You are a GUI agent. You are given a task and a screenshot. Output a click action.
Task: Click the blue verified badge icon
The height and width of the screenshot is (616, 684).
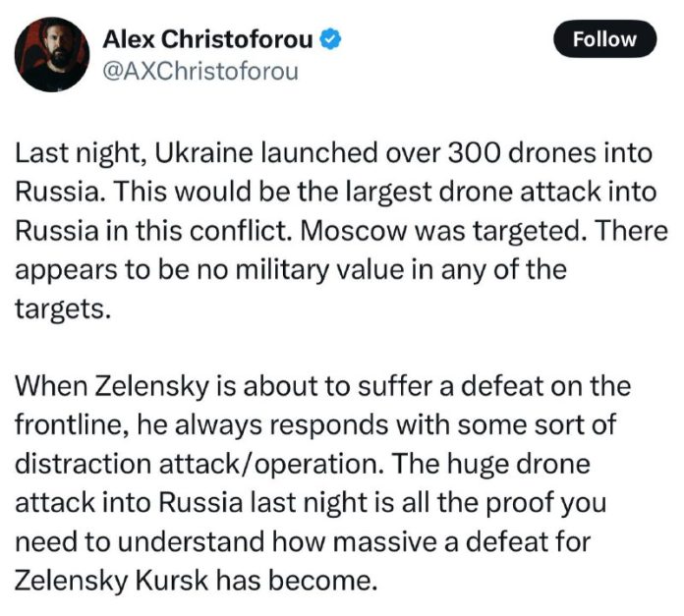click(x=334, y=40)
